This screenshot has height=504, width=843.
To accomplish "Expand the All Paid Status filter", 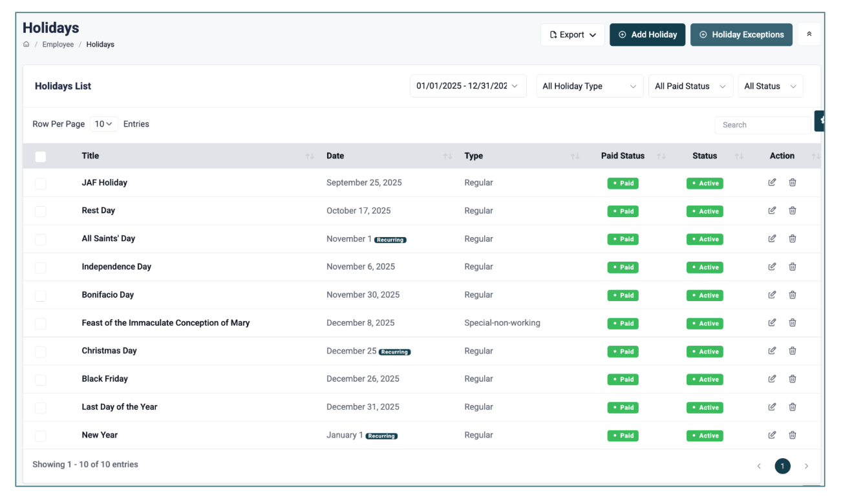I will pos(690,87).
